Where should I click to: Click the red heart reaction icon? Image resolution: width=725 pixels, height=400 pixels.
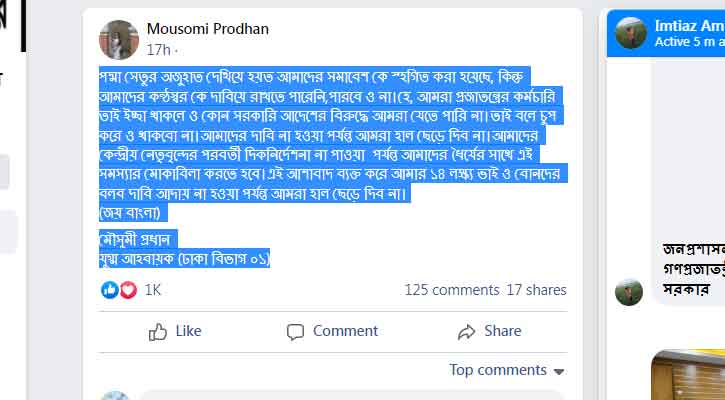click(x=127, y=290)
